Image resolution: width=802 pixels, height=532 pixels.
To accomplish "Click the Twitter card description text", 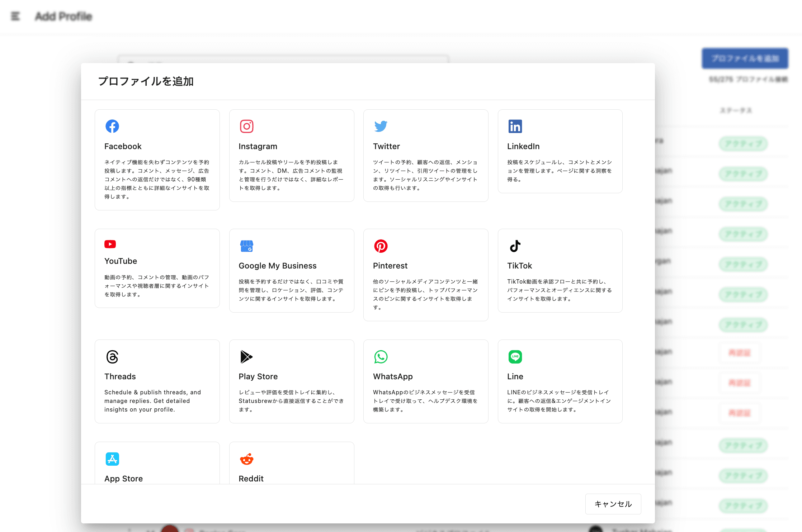I will click(x=425, y=175).
